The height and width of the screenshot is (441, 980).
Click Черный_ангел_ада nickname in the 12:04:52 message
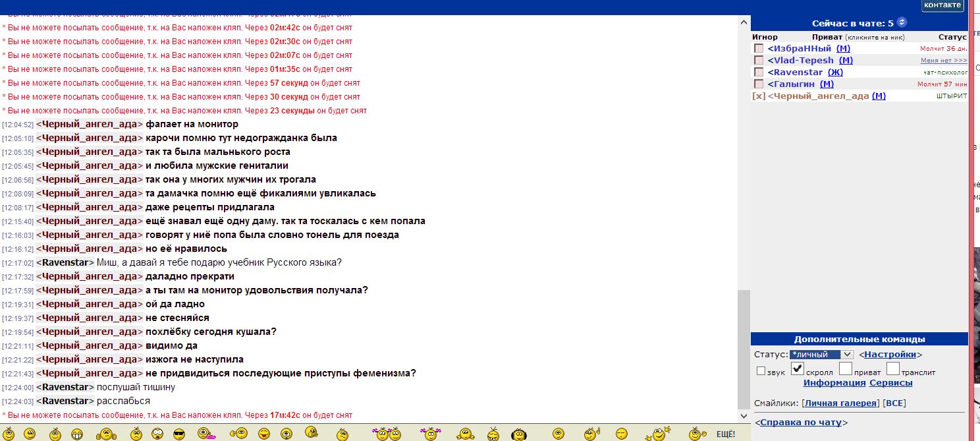point(90,125)
